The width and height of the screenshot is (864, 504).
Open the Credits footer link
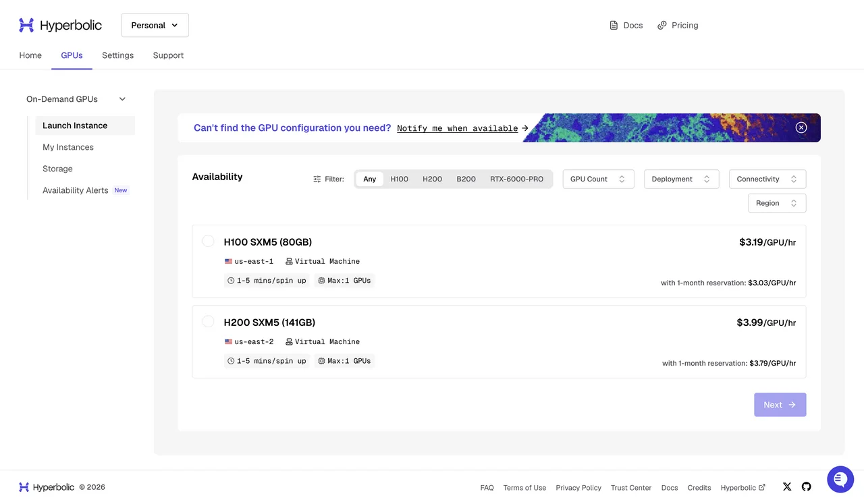pyautogui.click(x=699, y=488)
